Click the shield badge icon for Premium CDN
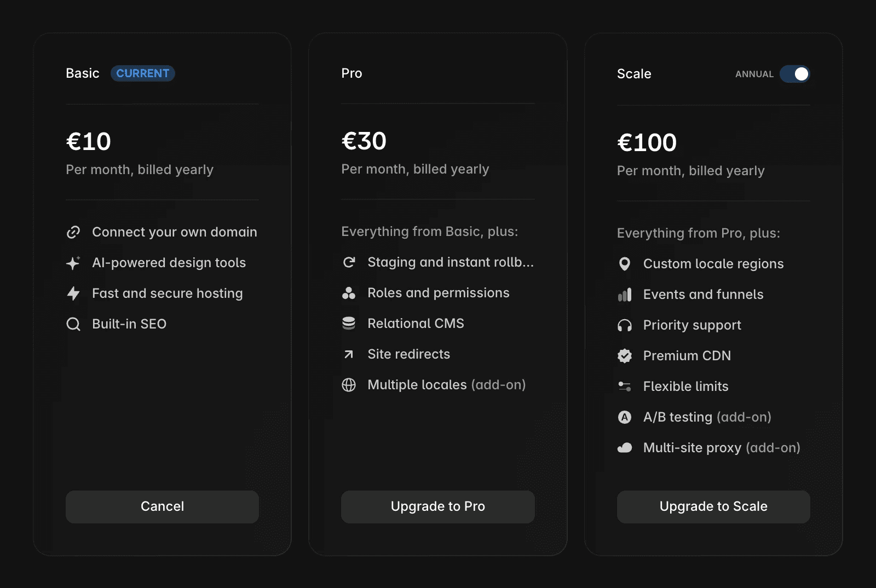This screenshot has height=588, width=876. click(625, 355)
